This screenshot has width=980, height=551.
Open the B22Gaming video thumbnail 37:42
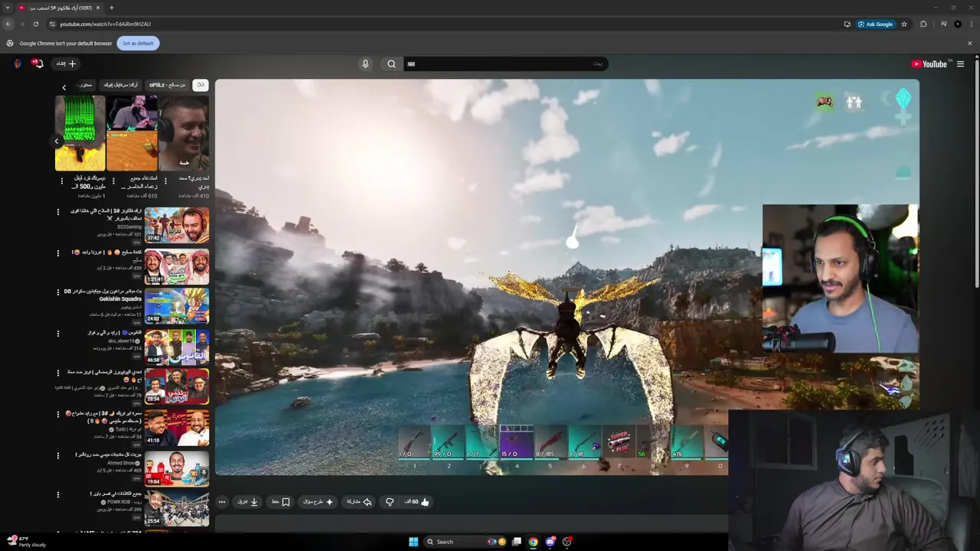click(x=177, y=225)
